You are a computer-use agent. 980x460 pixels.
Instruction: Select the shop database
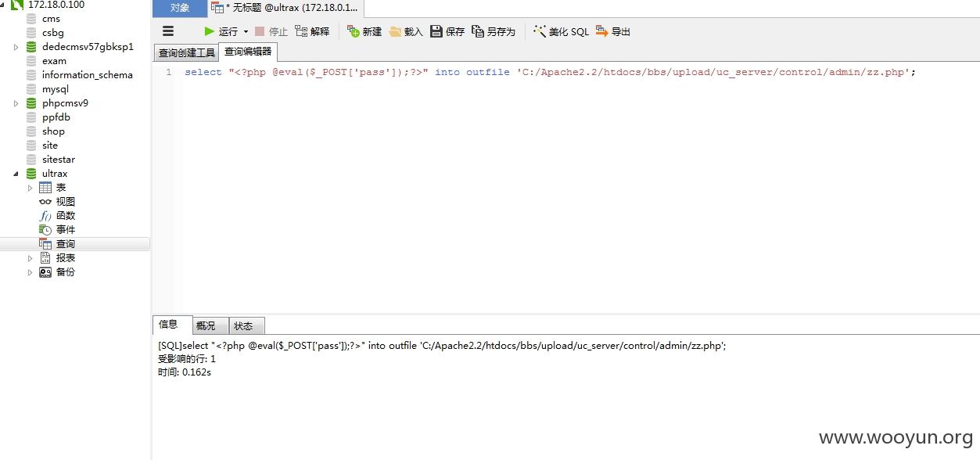point(53,131)
